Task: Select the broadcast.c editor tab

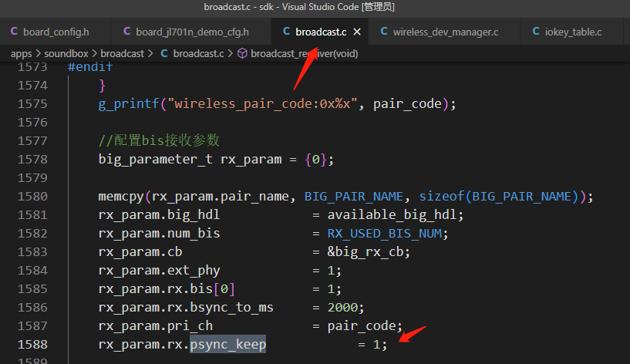Action: [x=320, y=32]
